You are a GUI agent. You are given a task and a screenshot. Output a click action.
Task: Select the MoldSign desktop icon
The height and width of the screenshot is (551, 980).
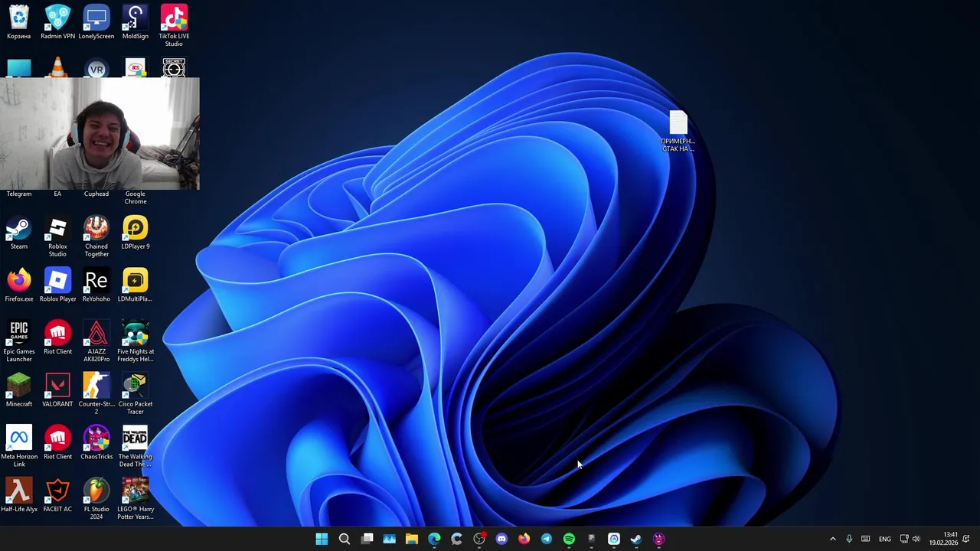click(x=136, y=22)
